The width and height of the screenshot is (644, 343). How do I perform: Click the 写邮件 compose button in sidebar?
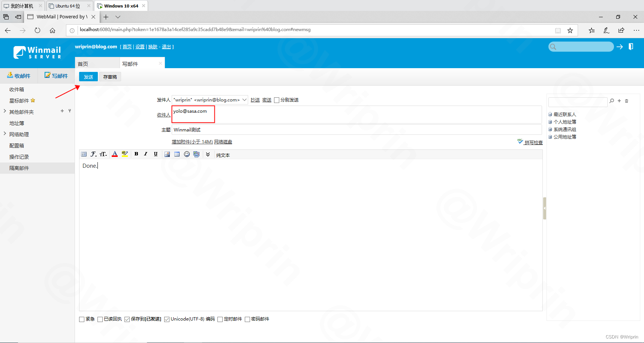point(56,76)
